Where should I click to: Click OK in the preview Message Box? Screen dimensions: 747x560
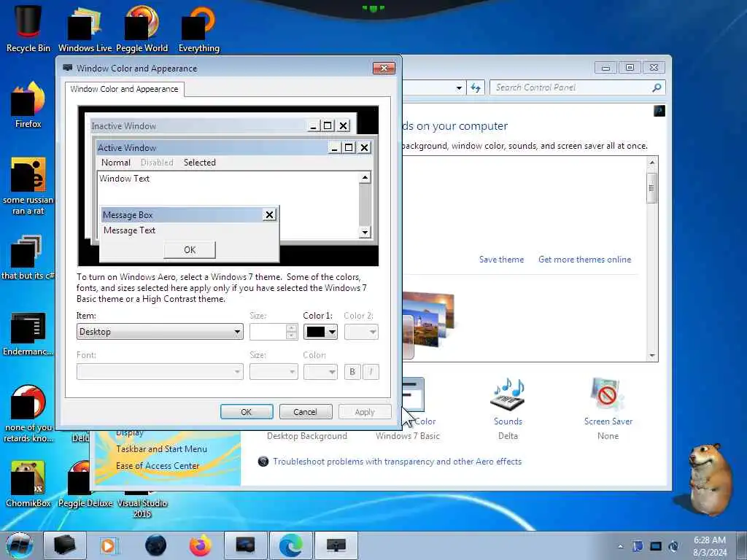pyautogui.click(x=190, y=250)
